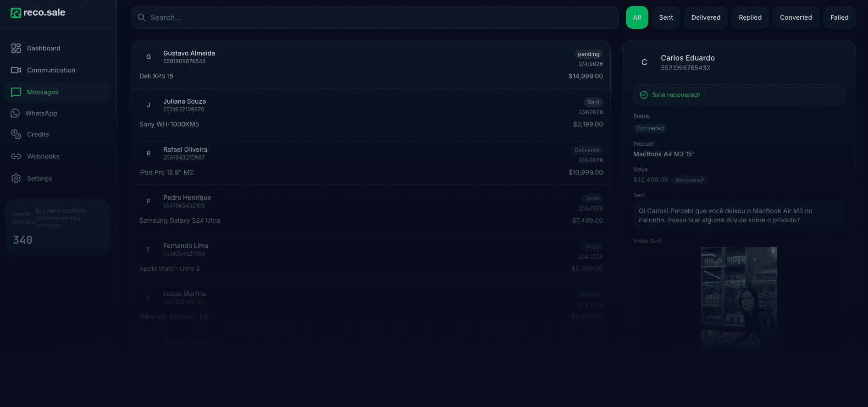Click Carlos Eduardo's C avatar in details

click(644, 62)
